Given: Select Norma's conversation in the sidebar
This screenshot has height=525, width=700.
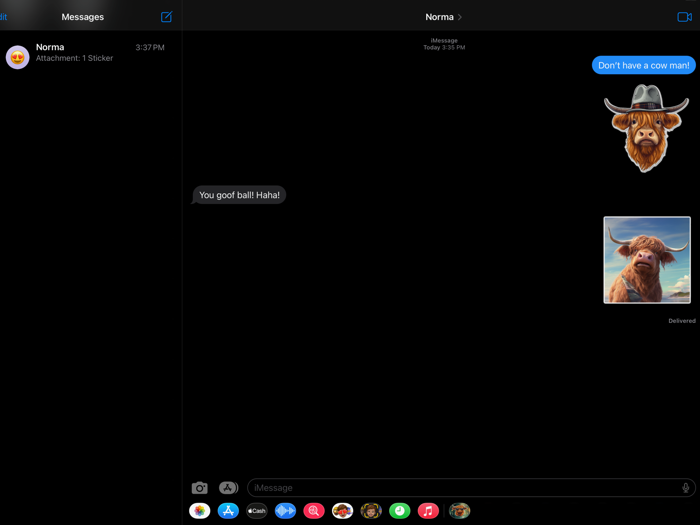Looking at the screenshot, I should [x=91, y=56].
